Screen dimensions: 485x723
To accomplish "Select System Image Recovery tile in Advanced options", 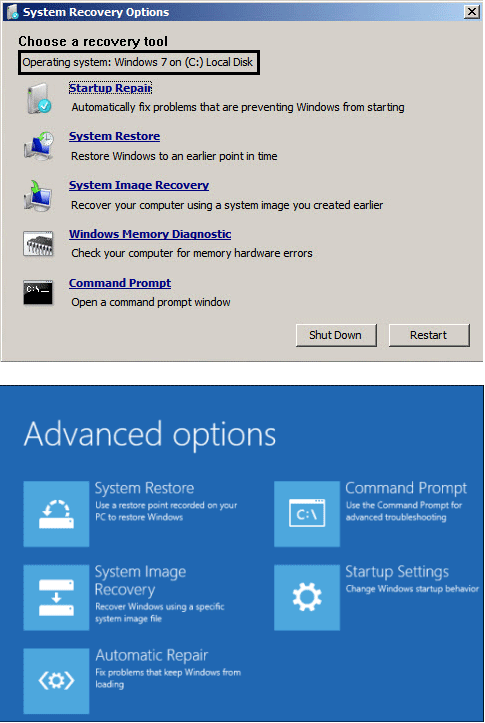I will 56,597.
